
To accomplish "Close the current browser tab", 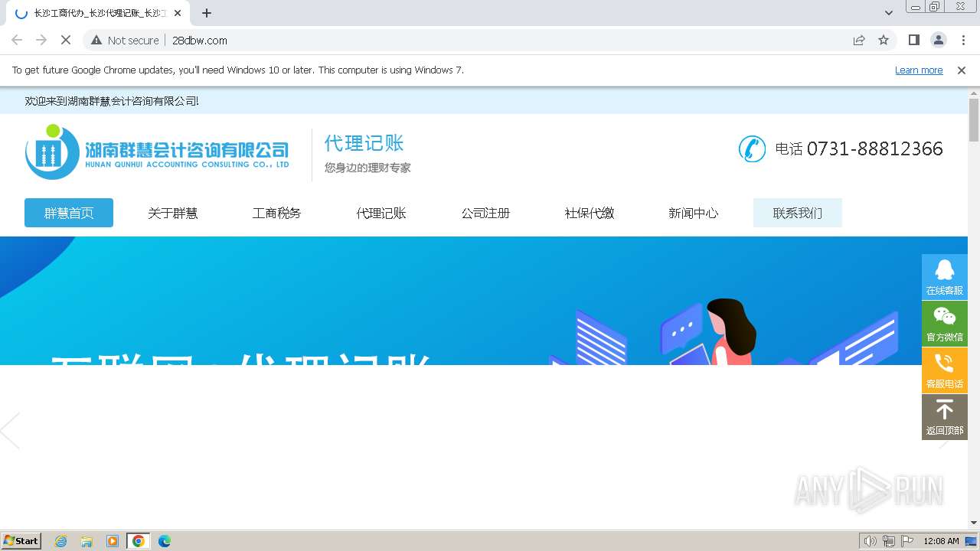I will pos(178,13).
